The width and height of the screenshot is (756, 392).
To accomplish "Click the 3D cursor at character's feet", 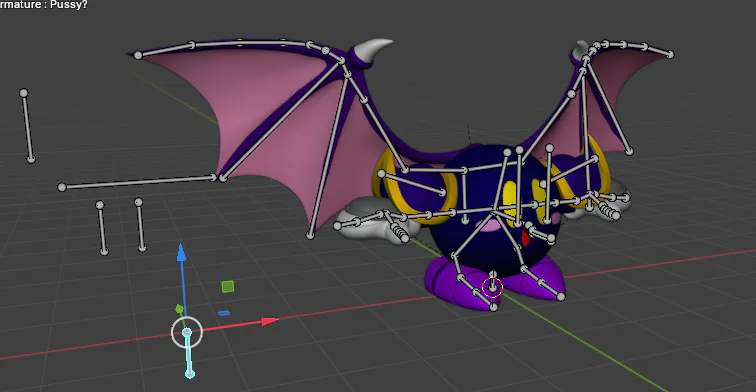I will coord(492,287).
